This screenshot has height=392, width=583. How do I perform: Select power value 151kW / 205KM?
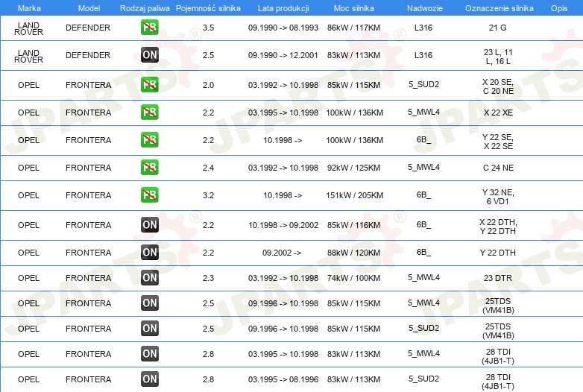click(354, 195)
